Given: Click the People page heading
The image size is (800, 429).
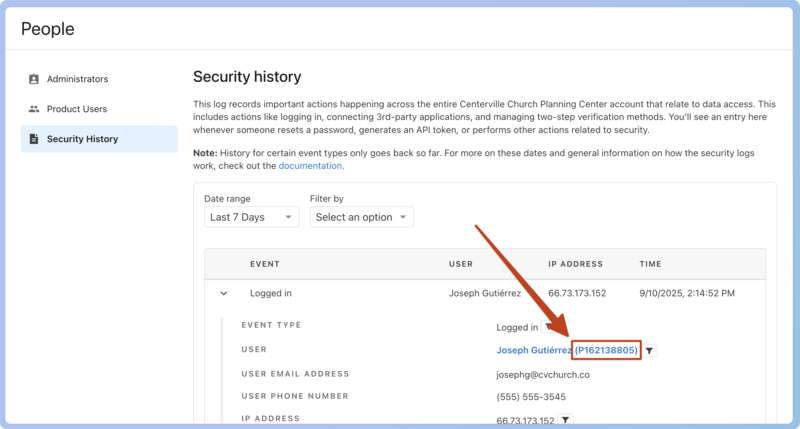Looking at the screenshot, I should click(x=47, y=29).
